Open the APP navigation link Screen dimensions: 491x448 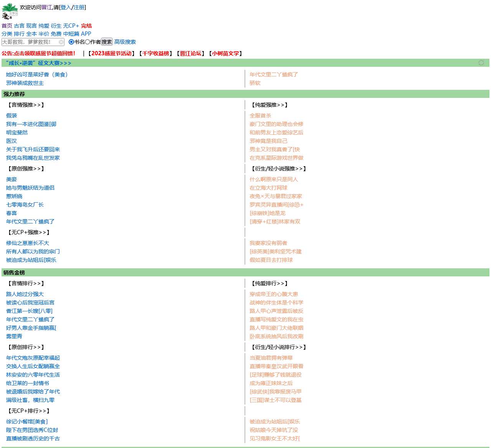(86, 34)
